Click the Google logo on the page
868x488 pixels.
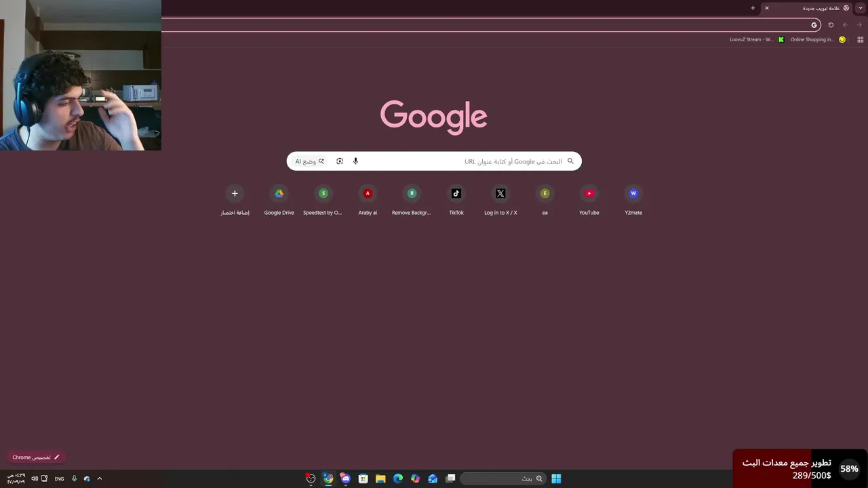434,117
